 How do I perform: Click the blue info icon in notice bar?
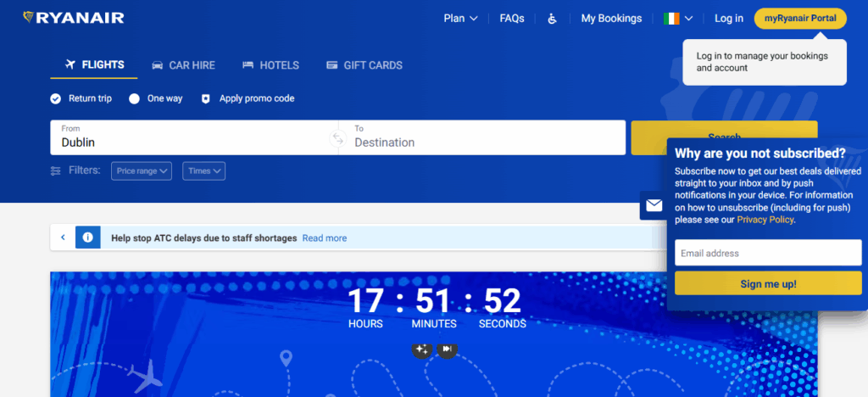pos(88,238)
